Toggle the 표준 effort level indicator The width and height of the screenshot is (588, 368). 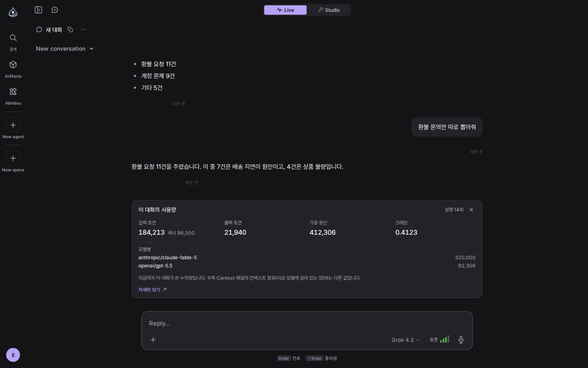[439, 339]
